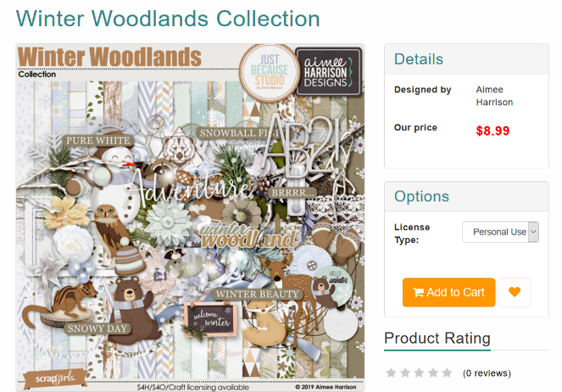Image resolution: width=562 pixels, height=392 pixels.
Task: Click the Product Rating heading tab
Action: [437, 339]
